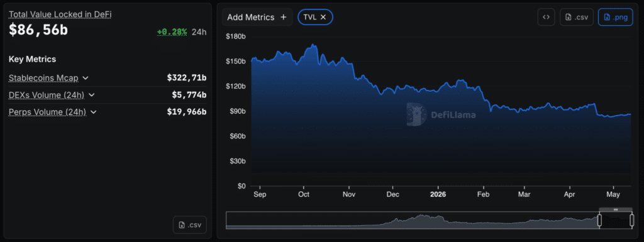Click the Nov x-axis label
The height and width of the screenshot is (242, 644).
349,194
